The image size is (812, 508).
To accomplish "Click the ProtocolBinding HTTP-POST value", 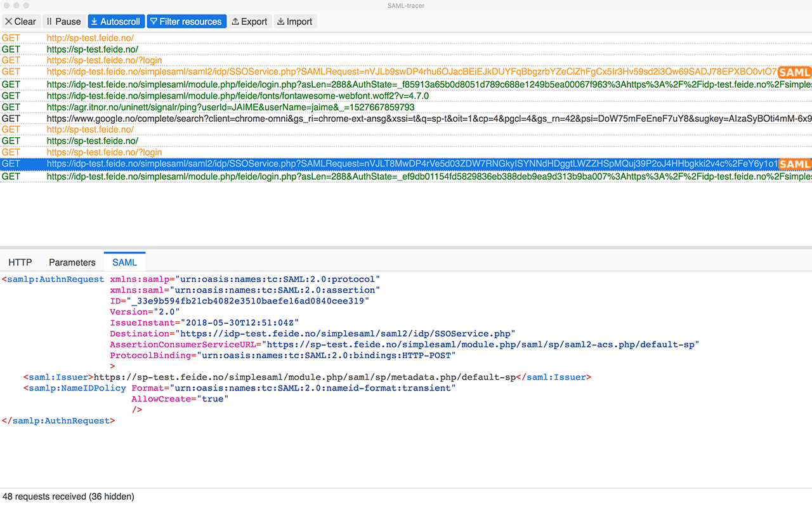I will pos(326,355).
